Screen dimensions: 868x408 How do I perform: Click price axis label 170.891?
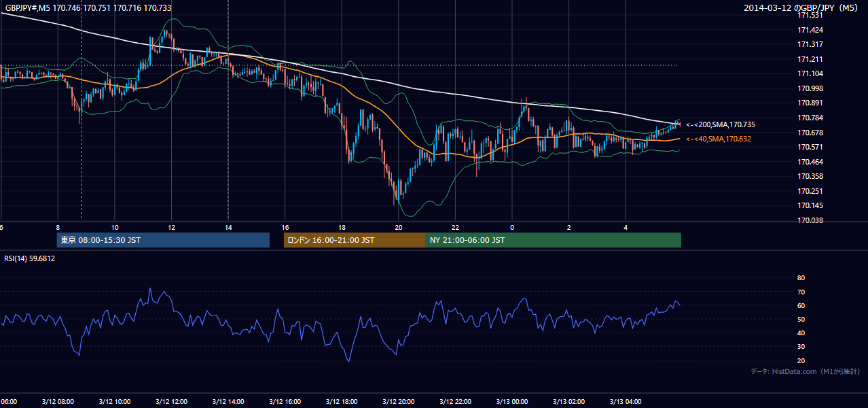(x=810, y=103)
